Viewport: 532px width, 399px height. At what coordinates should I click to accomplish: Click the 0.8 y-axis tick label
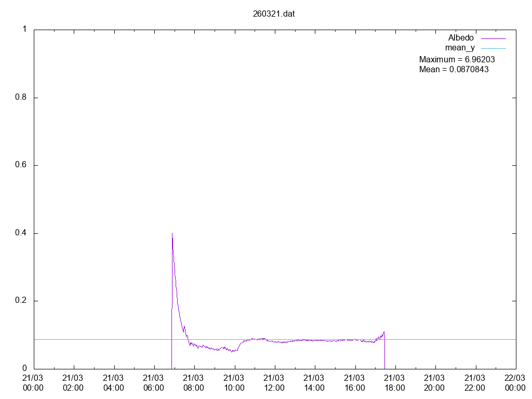pyautogui.click(x=21, y=98)
